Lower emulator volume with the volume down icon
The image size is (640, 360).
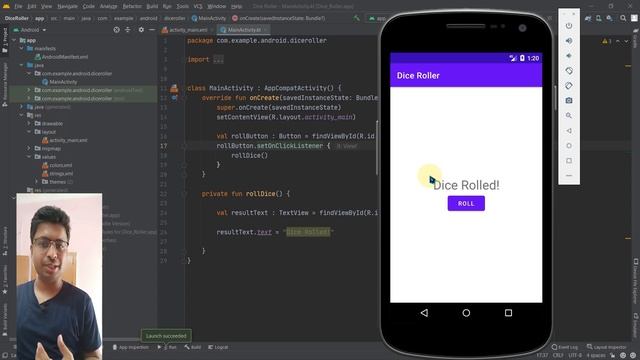569,56
